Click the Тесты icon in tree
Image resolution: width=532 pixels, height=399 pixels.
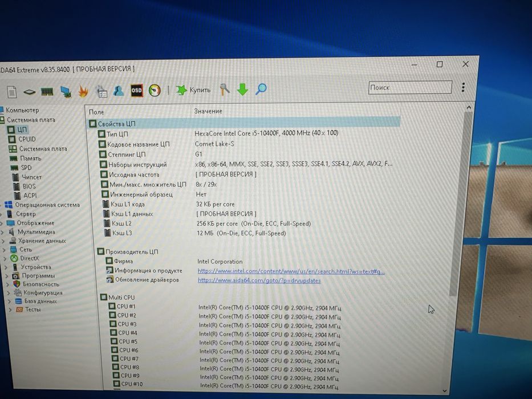[x=20, y=310]
